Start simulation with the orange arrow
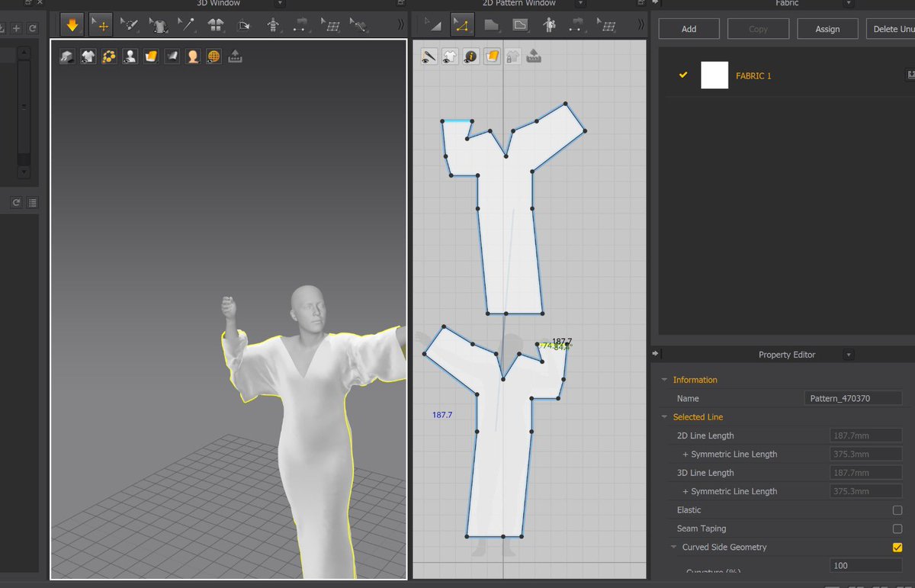Screen dimensions: 915x588 72,25
